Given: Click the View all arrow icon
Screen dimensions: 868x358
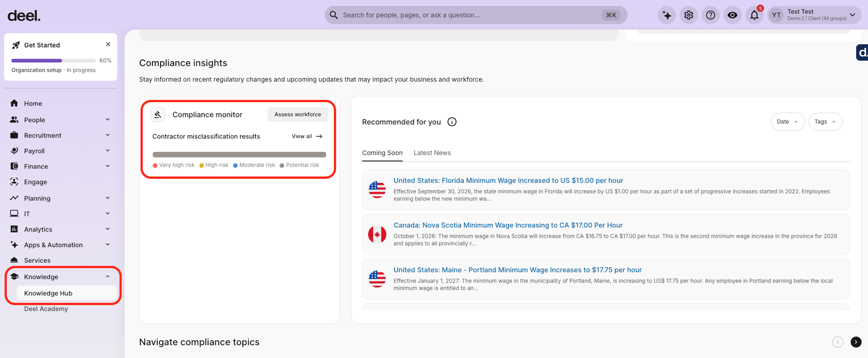Looking at the screenshot, I should coord(319,136).
